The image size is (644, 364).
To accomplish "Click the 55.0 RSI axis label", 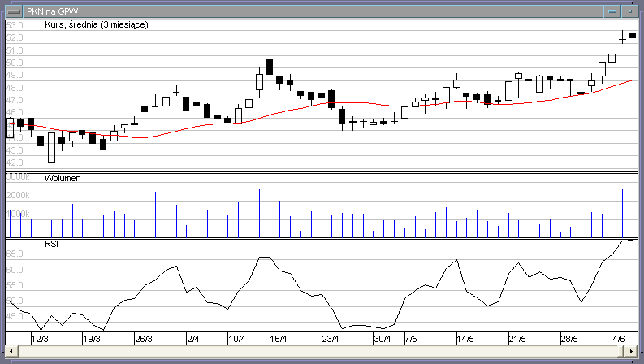I will point(15,285).
